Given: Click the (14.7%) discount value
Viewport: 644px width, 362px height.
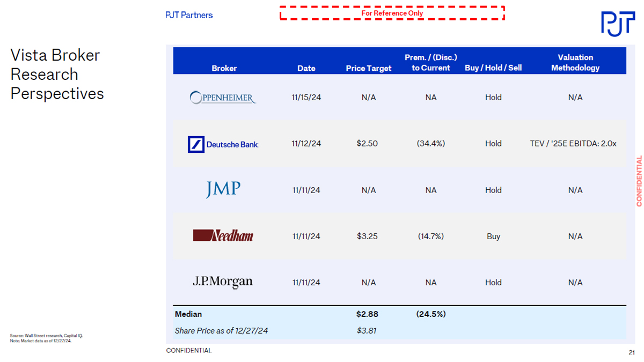Looking at the screenshot, I should (x=431, y=236).
